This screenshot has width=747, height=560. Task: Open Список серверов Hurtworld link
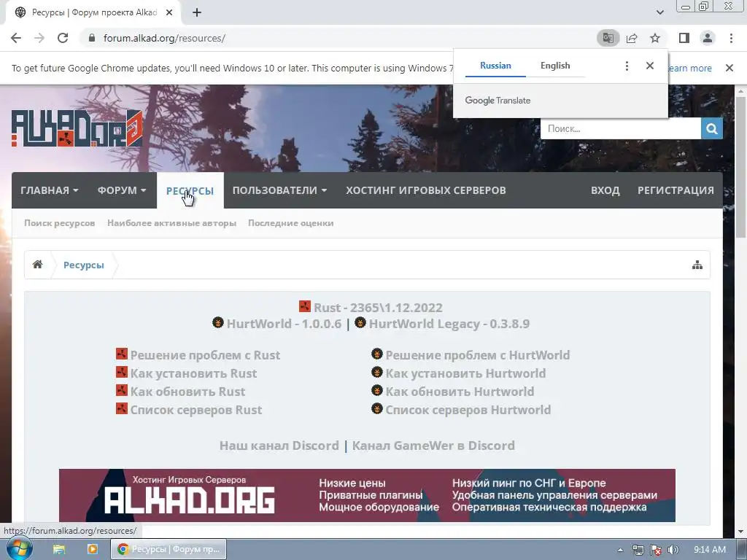tap(468, 410)
